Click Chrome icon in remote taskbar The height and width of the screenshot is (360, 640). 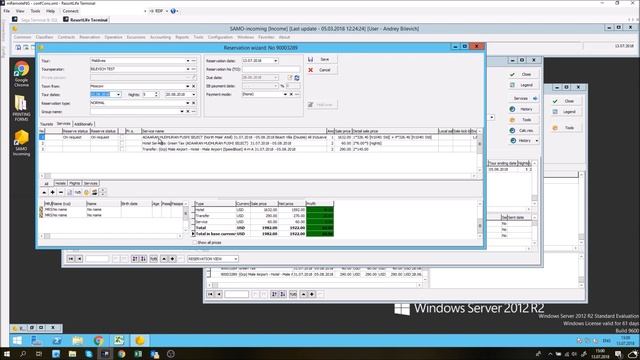(x=98, y=340)
